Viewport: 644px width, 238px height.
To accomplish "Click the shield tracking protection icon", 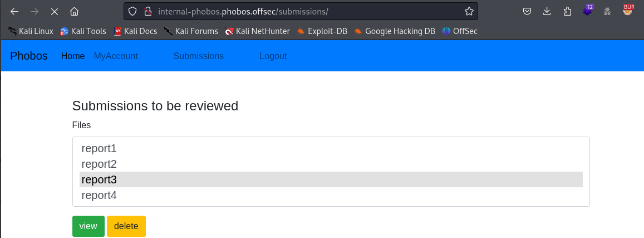I will (x=132, y=11).
